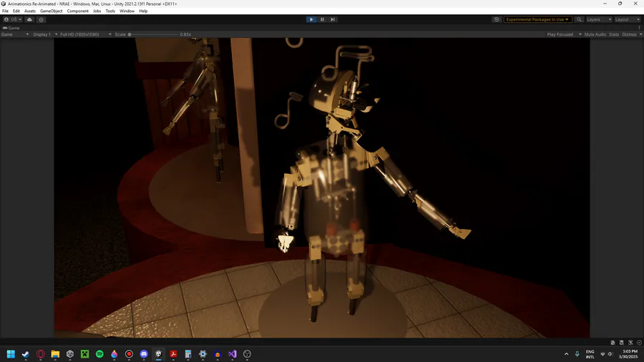
Task: Open Spotify from the taskbar
Action: click(x=99, y=354)
